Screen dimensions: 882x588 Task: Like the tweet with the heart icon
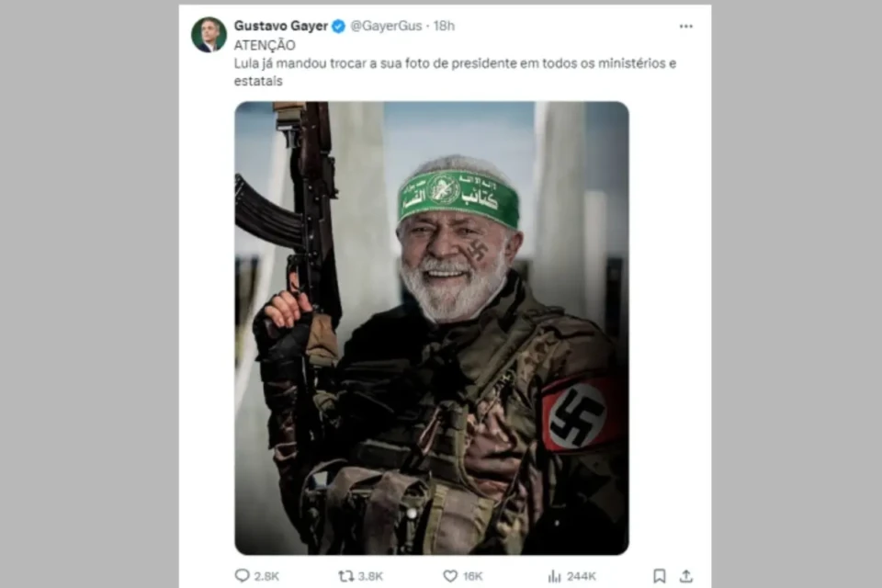(450, 576)
